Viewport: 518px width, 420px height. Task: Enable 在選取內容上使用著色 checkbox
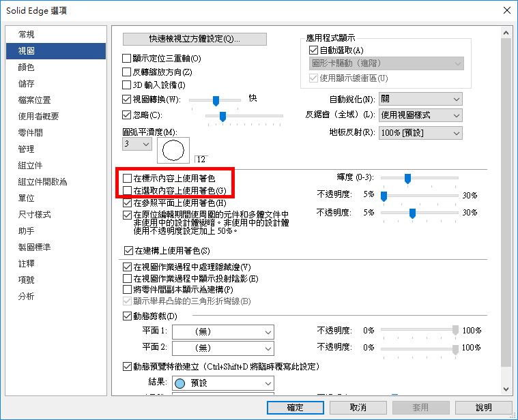click(x=127, y=190)
